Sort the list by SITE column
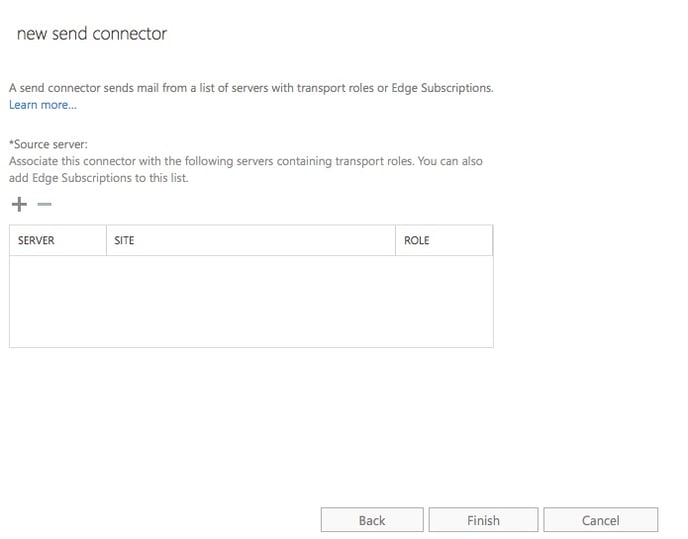This screenshot has height=539, width=688. pyautogui.click(x=251, y=241)
